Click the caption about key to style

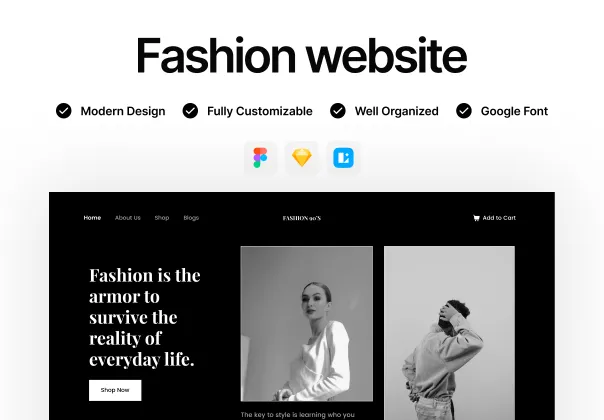click(298, 415)
